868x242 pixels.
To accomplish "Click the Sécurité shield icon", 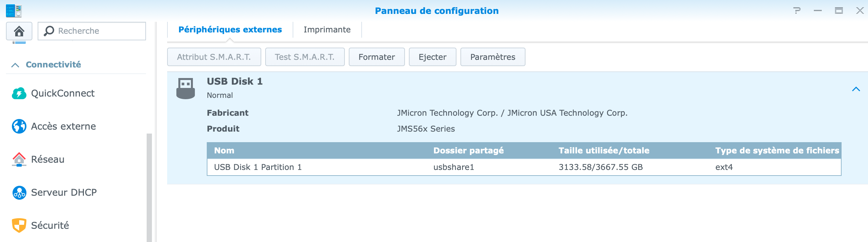I will 19,225.
